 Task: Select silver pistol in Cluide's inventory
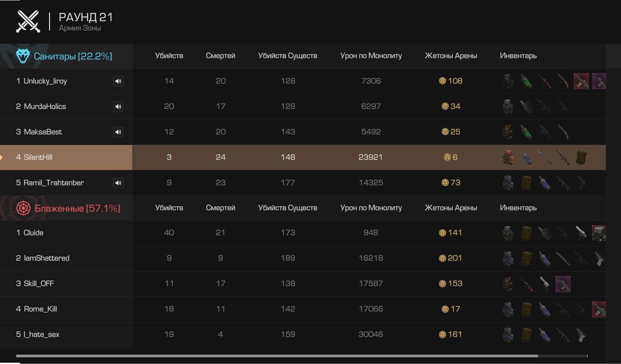581,233
